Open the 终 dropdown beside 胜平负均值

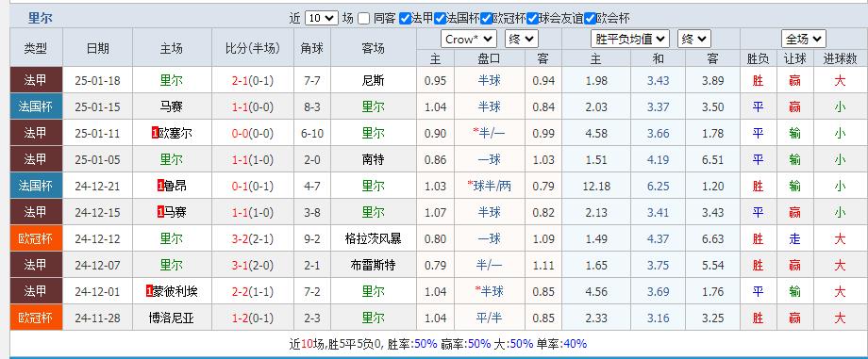click(x=694, y=39)
